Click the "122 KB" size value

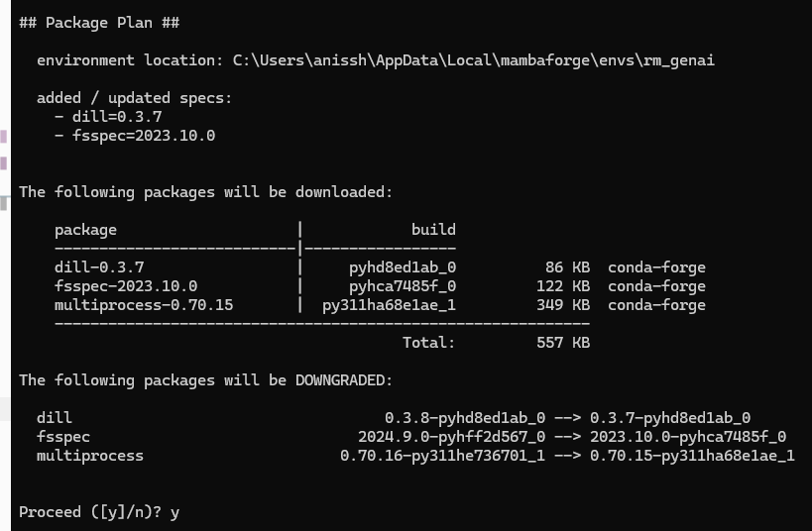click(x=563, y=286)
